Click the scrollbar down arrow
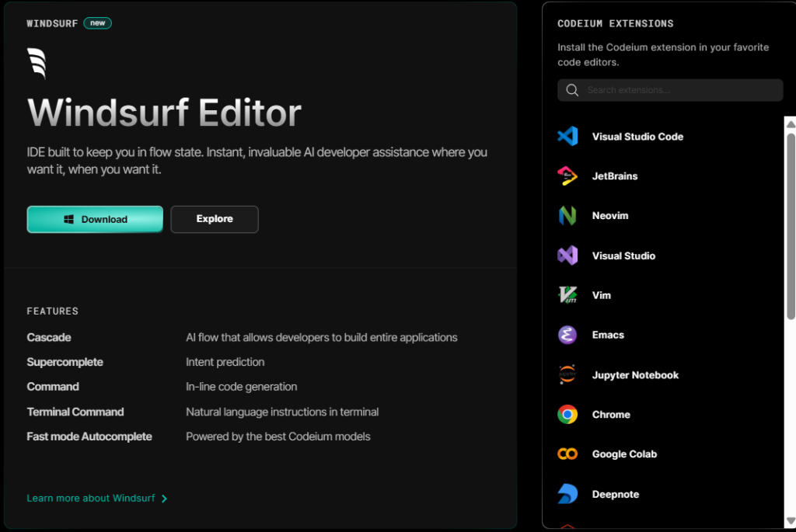 (x=791, y=520)
